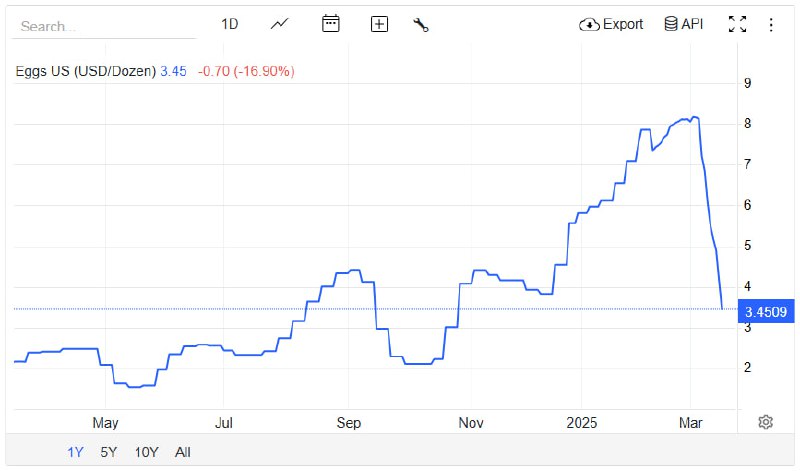The image size is (800, 471).
Task: Open the wrench chart tools icon
Action: click(x=421, y=24)
